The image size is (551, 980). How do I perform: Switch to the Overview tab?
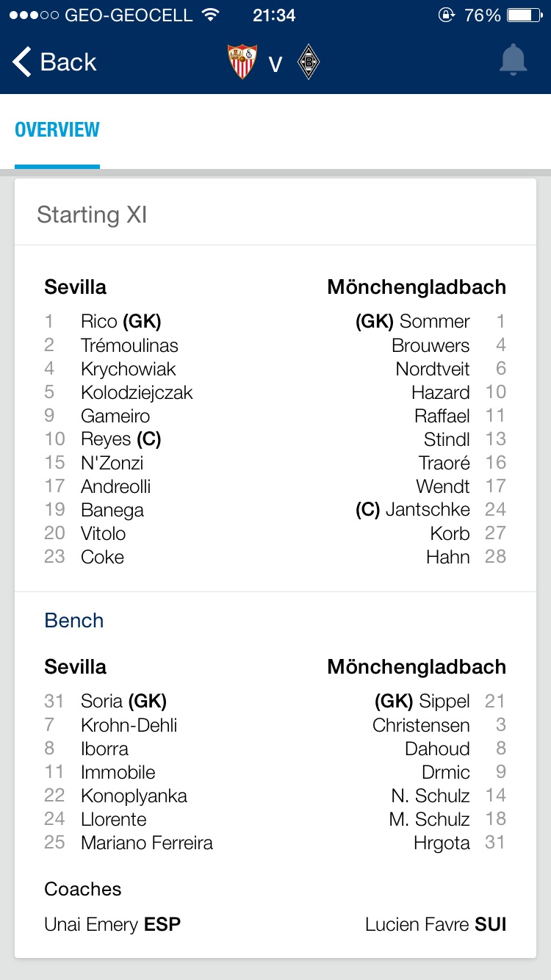coord(57,130)
